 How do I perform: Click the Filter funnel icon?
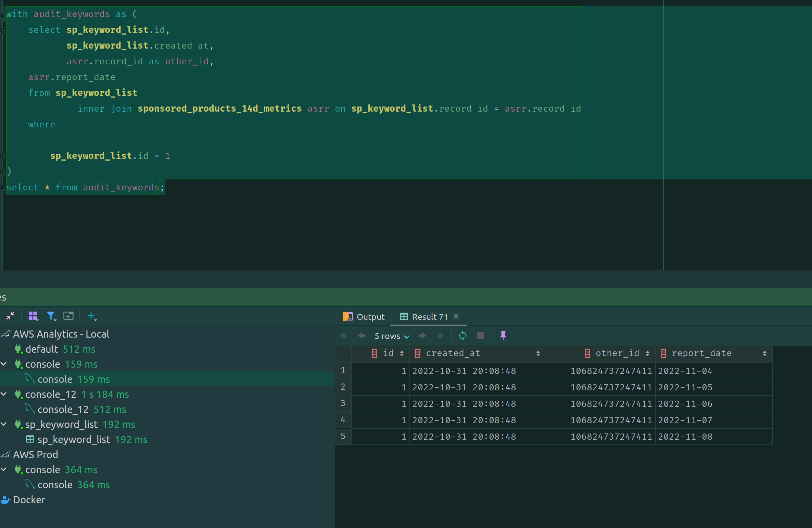point(51,316)
